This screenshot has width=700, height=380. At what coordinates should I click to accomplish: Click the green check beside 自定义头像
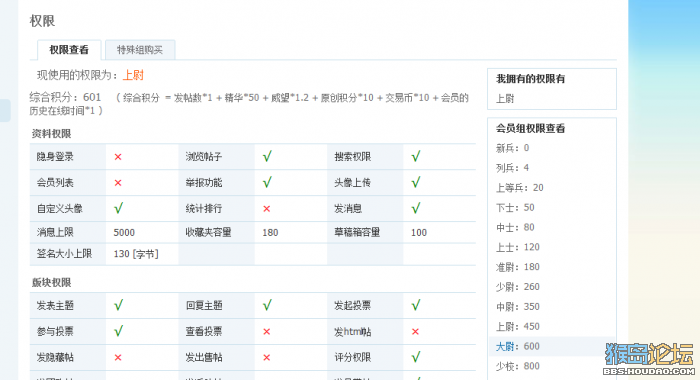118,209
